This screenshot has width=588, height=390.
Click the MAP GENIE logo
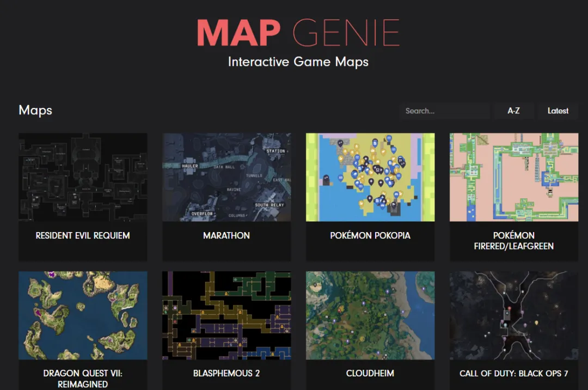tap(298, 33)
